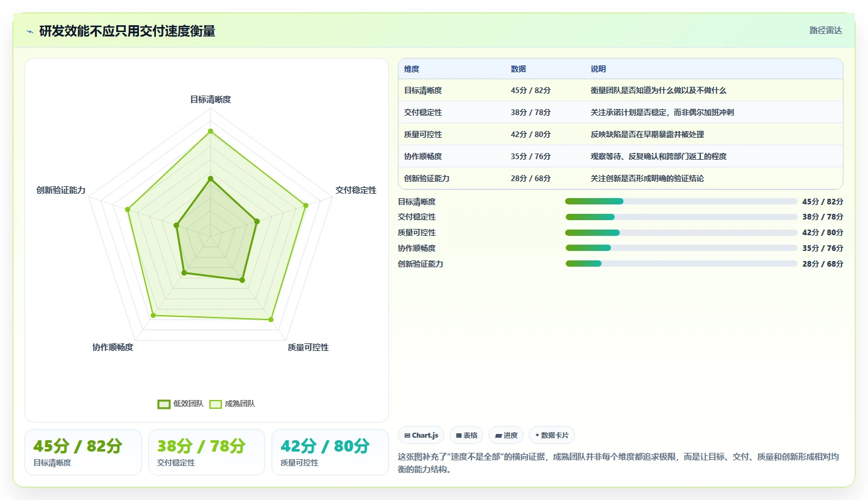868x500 pixels.
Task: Click the 路径雷达 label in header
Action: (825, 30)
